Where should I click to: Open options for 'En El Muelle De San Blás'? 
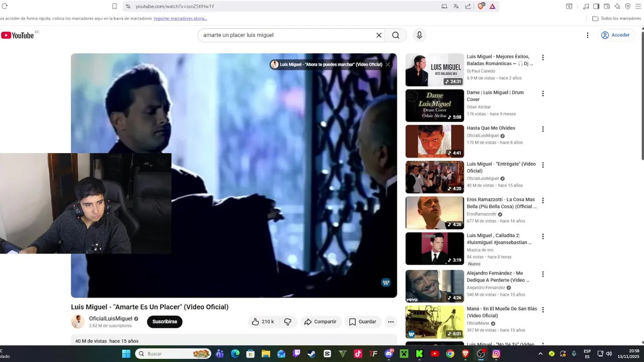click(542, 310)
